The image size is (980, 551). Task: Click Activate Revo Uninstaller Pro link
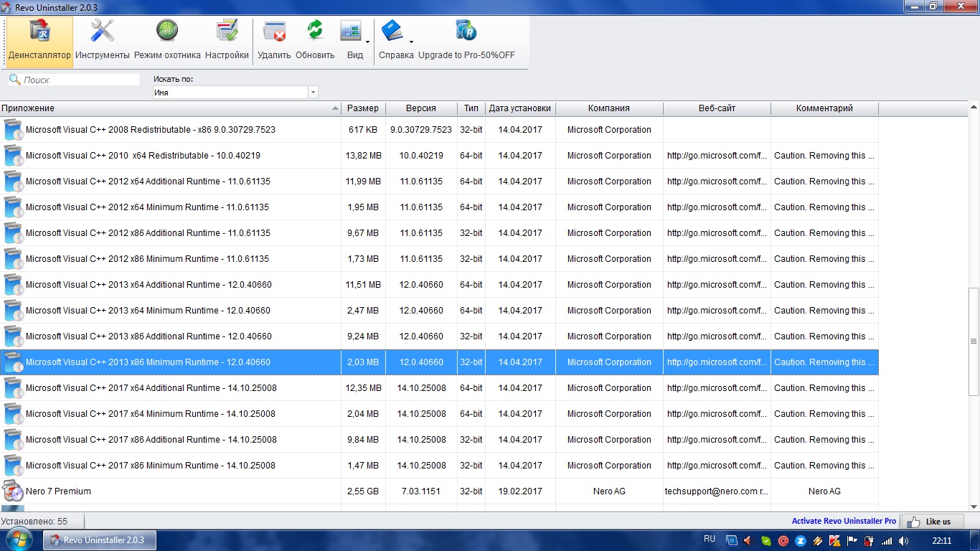click(844, 522)
